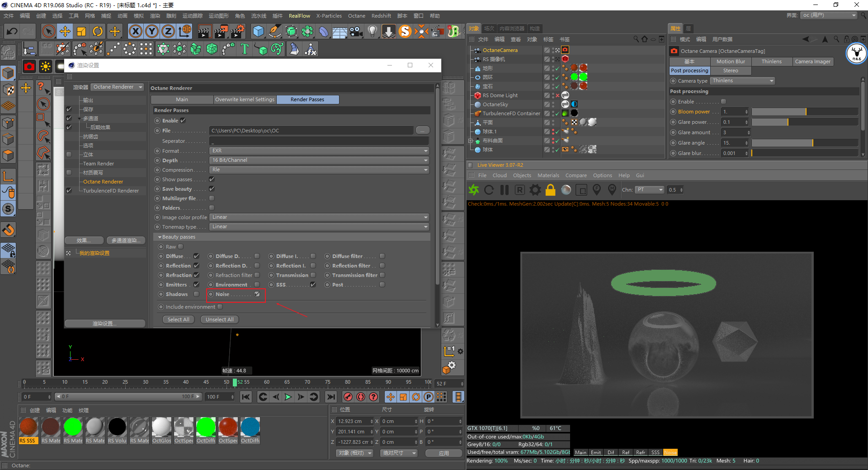Open the RealFlow menu
The height and width of the screenshot is (470, 868).
coord(299,16)
